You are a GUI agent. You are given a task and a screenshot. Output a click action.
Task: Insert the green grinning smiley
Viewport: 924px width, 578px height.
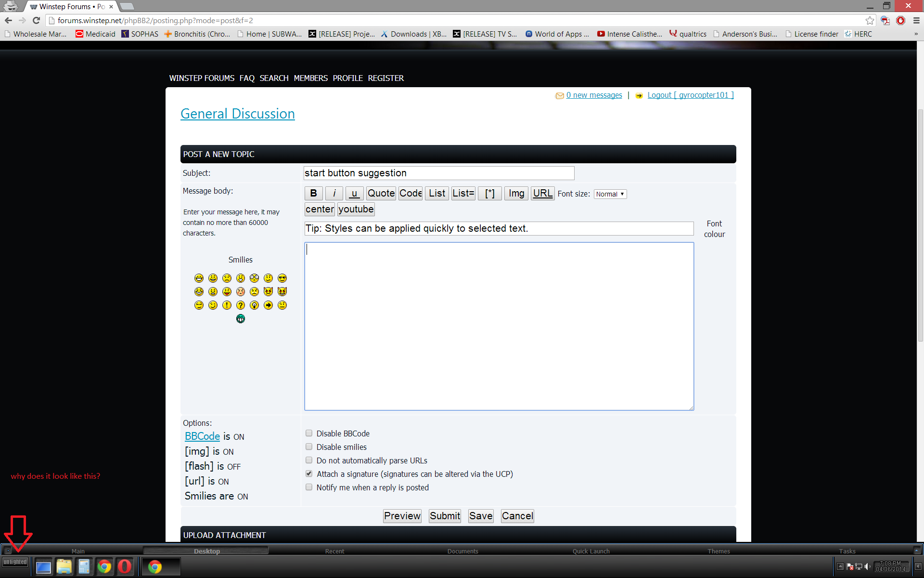241,318
